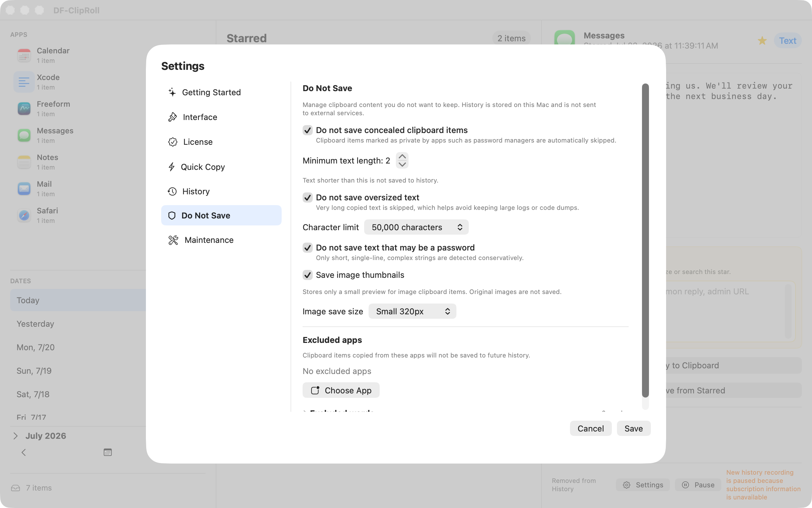Increase minimum text length with up arrow

point(402,157)
